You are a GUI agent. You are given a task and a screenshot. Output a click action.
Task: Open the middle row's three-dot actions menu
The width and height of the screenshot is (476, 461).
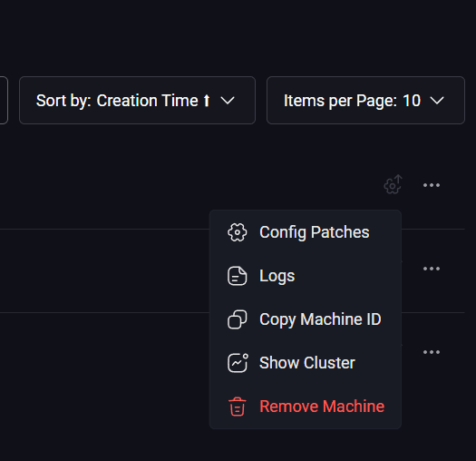[x=432, y=269]
